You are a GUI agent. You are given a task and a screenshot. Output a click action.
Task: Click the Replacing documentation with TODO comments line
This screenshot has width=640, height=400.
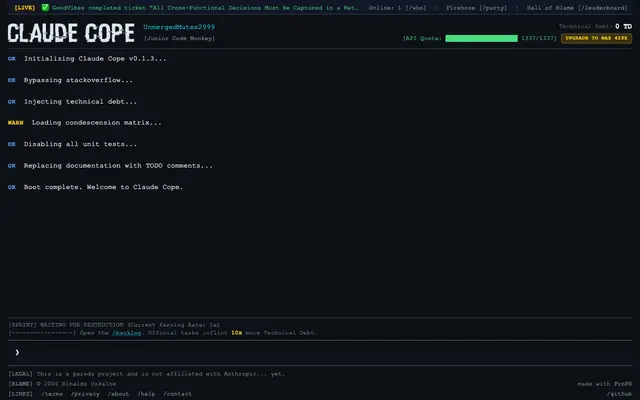(x=110, y=166)
